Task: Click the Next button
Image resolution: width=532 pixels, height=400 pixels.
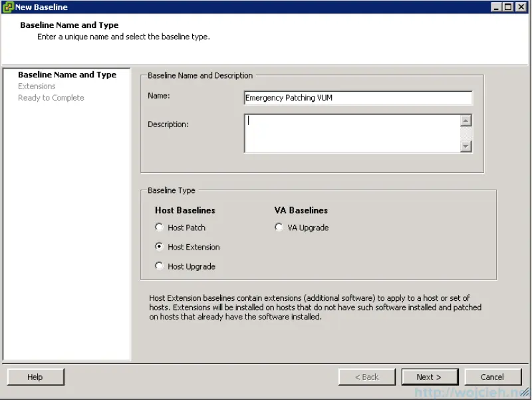Action: 430,377
